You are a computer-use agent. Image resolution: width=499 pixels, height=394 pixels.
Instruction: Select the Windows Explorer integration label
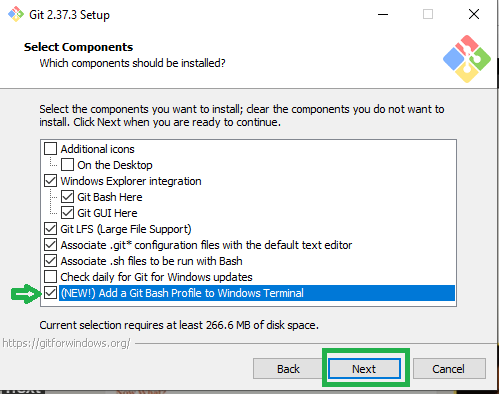tap(131, 181)
